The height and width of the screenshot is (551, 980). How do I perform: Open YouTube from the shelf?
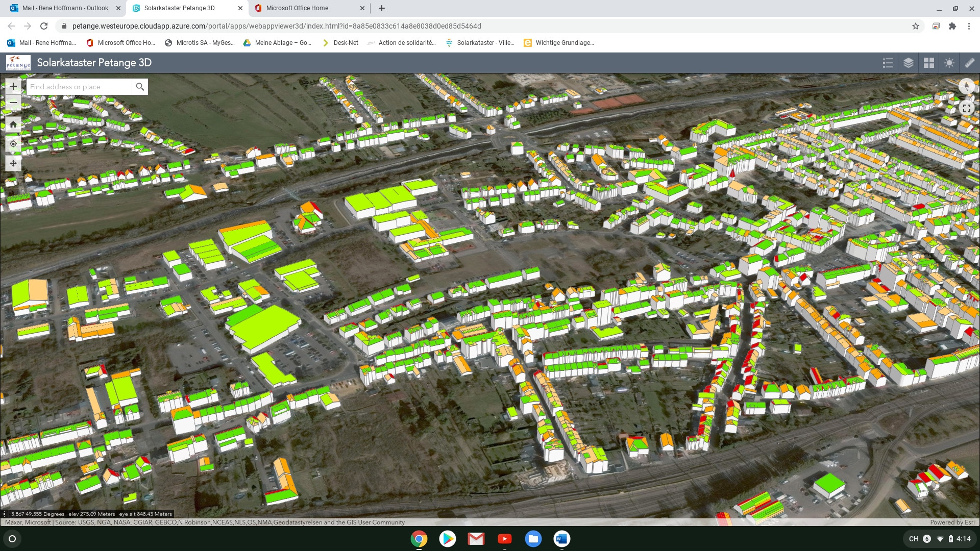(504, 539)
